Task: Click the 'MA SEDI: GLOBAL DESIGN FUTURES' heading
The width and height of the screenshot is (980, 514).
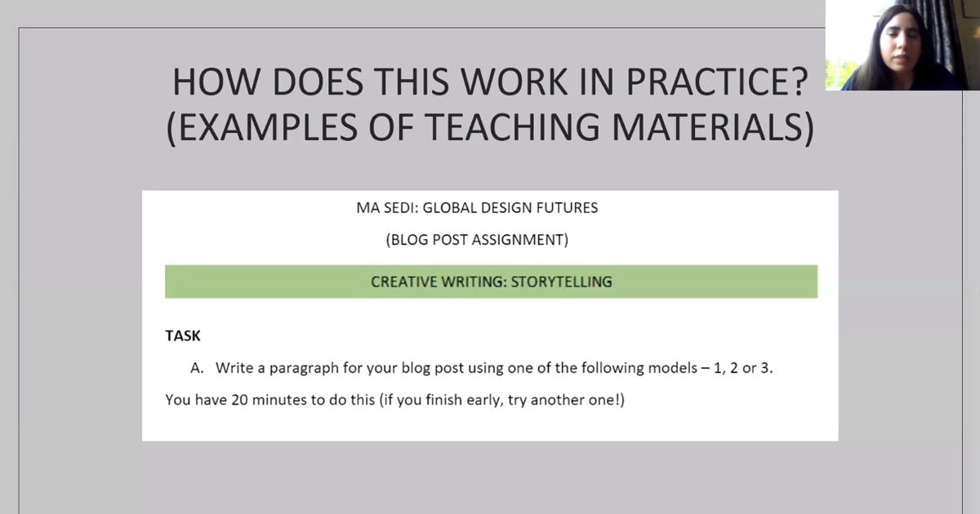Action: pos(489,208)
